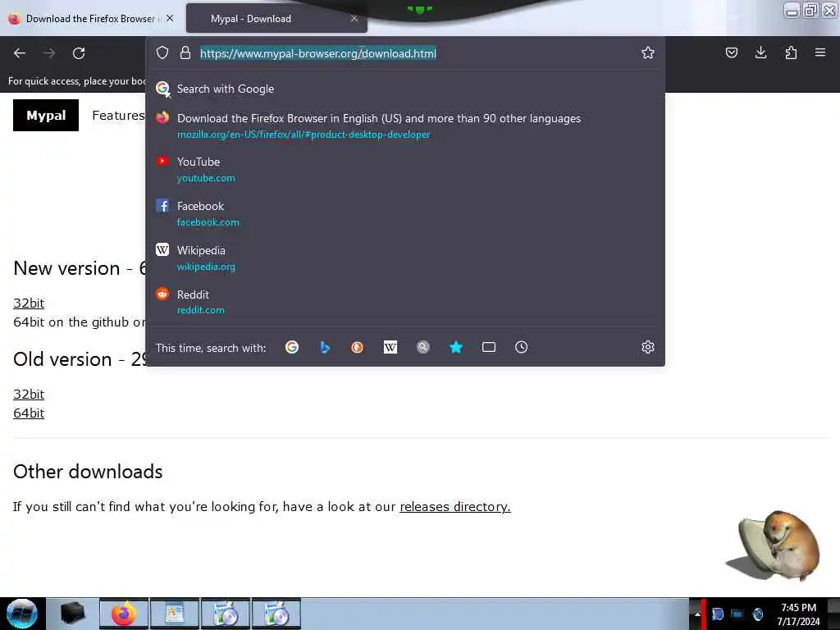Close the Firefox download tab
The height and width of the screenshot is (630, 840).
[x=170, y=18]
